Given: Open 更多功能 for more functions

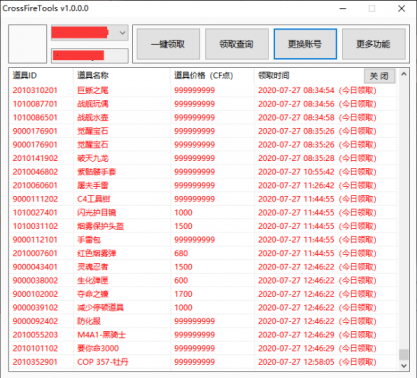Looking at the screenshot, I should [x=373, y=44].
